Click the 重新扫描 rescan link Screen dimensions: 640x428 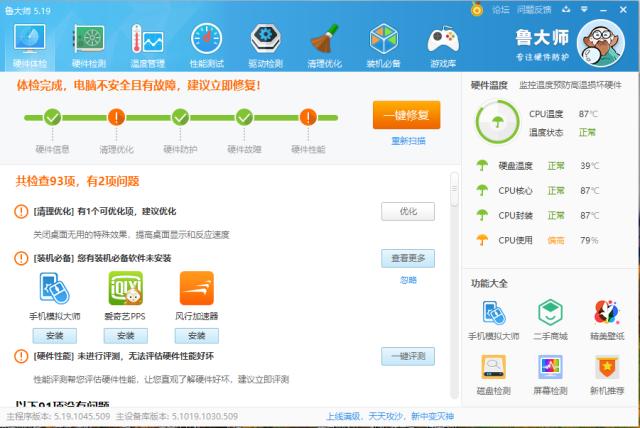point(407,141)
